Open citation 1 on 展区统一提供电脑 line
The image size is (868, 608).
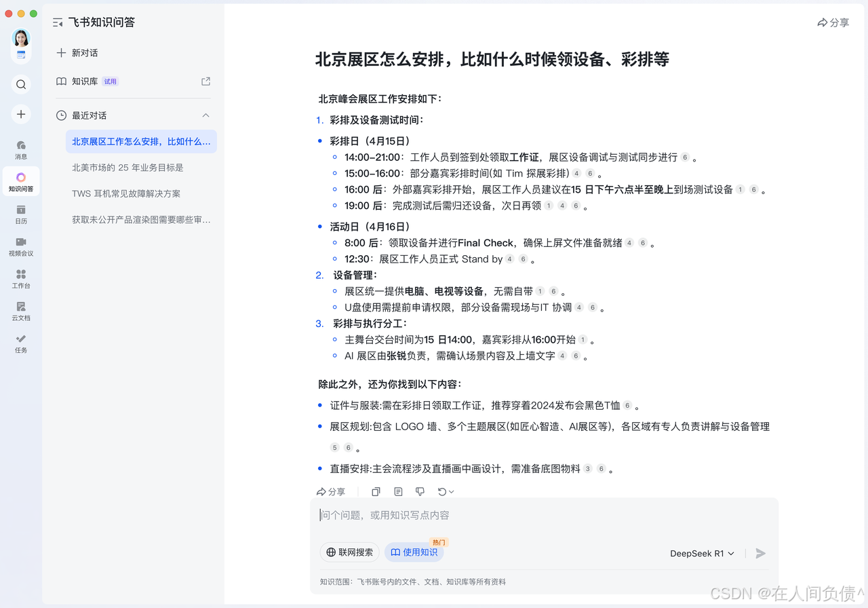(540, 292)
